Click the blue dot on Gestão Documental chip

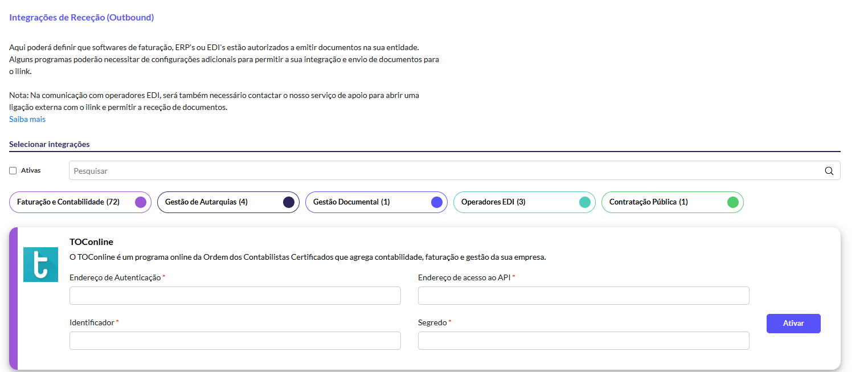tap(436, 202)
